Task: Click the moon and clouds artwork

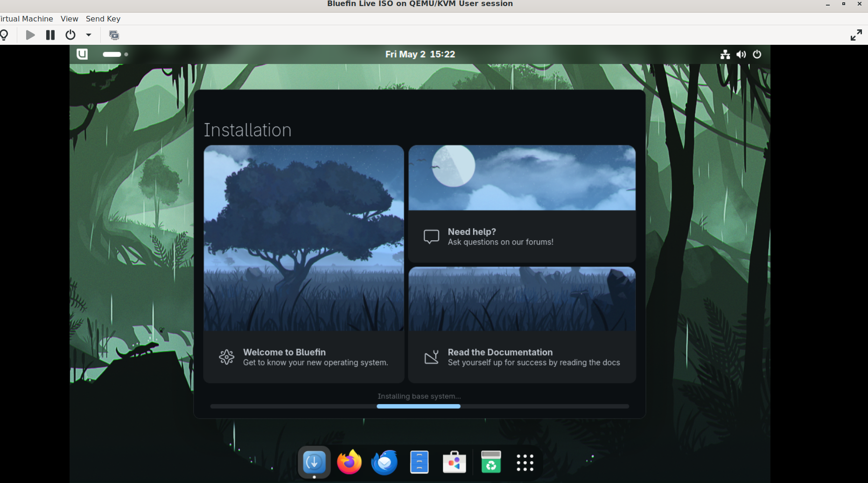Action: pos(522,178)
